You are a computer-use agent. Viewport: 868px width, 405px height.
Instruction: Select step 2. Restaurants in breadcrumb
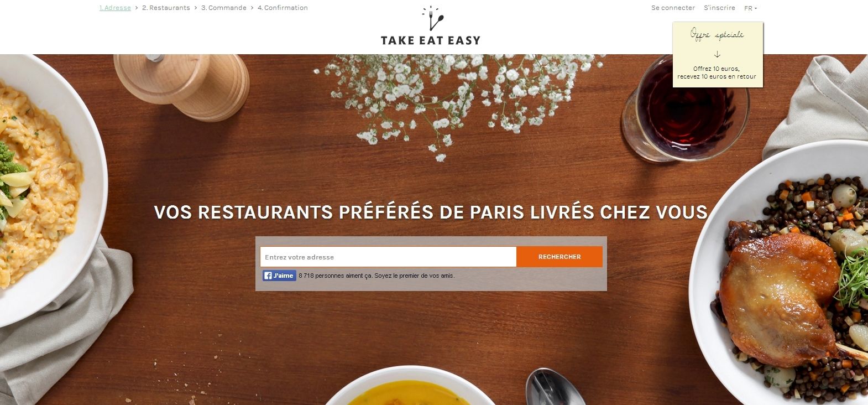coord(166,8)
